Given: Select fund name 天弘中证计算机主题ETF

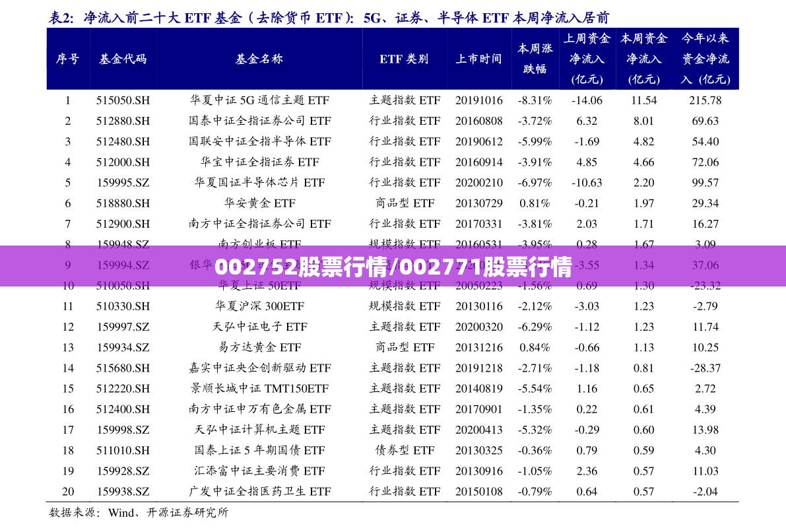Looking at the screenshot, I should coord(259,430).
